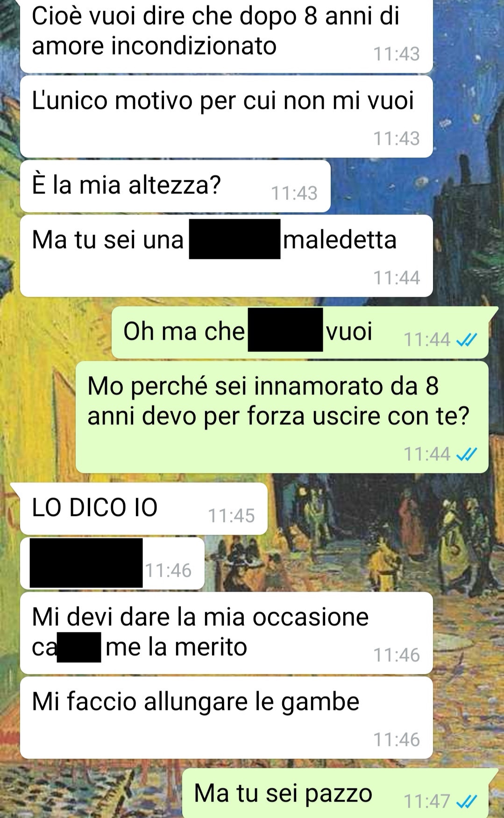Select the 'Mi devi dare la mia occasione' message
The image size is (504, 818).
pyautogui.click(x=227, y=633)
